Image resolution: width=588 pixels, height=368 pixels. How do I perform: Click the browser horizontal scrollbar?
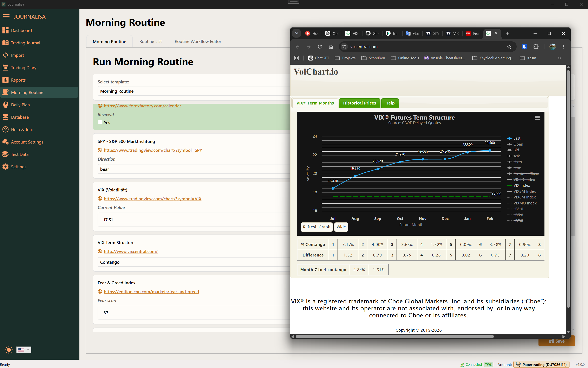[394, 337]
